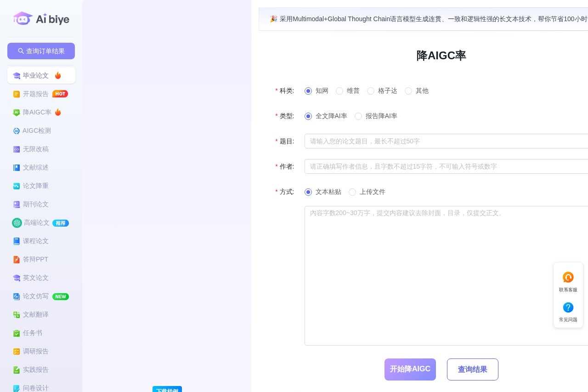Select 其他 category radio button

[x=408, y=91]
